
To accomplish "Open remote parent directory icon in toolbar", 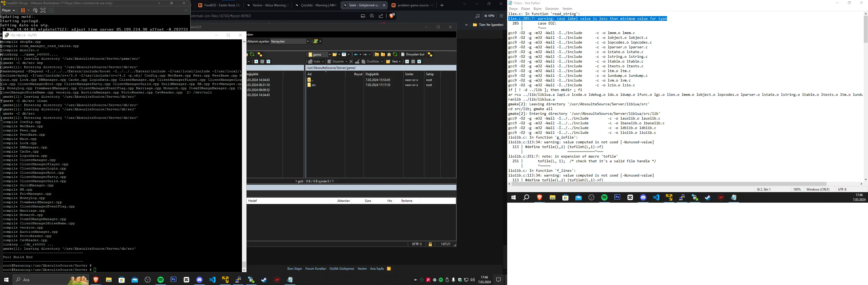I will [x=377, y=55].
